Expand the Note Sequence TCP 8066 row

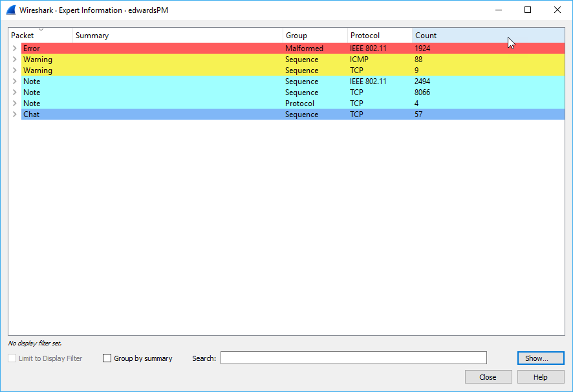(14, 93)
